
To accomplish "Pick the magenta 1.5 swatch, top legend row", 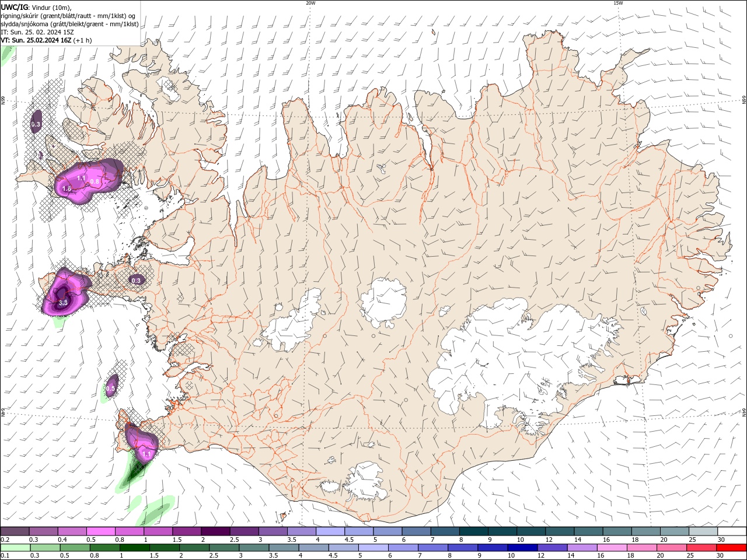I will point(186,531).
